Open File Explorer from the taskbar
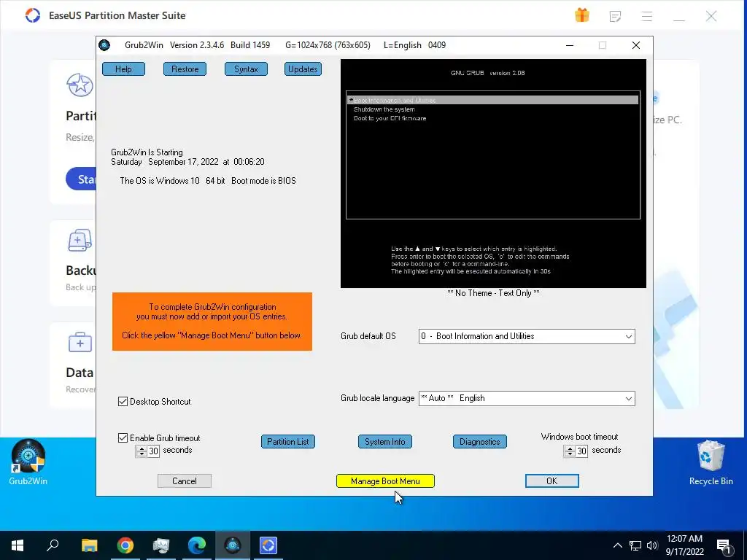747x560 pixels. (89, 545)
